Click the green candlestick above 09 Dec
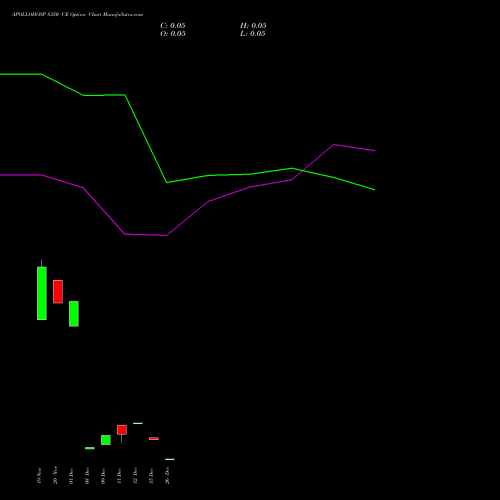 (x=106, y=440)
